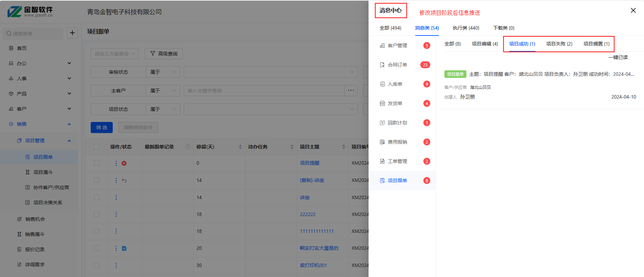Open 属于 operator dropdown for 审核状态
Screen dimensions: 644x277
tap(163, 72)
